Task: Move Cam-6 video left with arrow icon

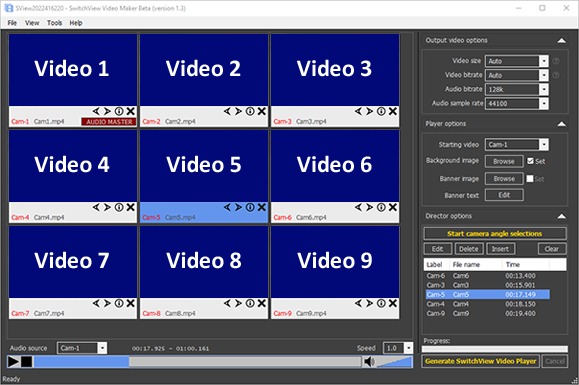Action: (358, 207)
